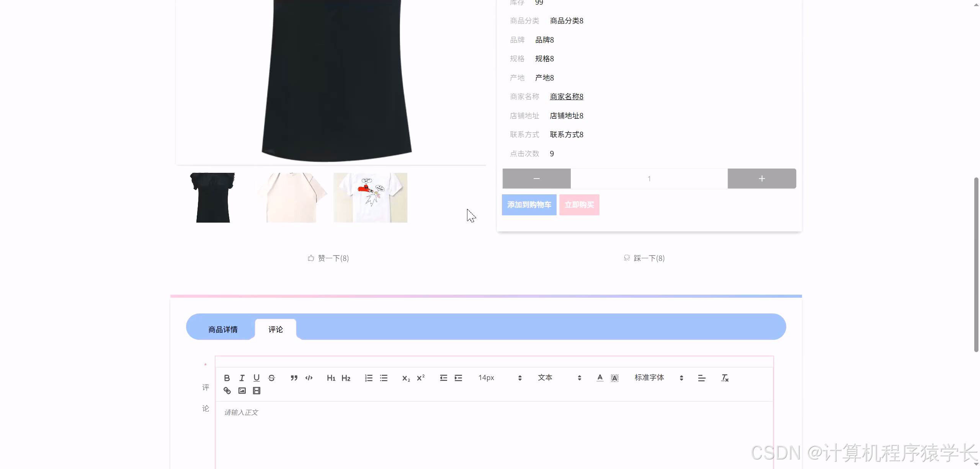This screenshot has width=980, height=469.
Task: Toggle italic formatting
Action: pos(242,378)
